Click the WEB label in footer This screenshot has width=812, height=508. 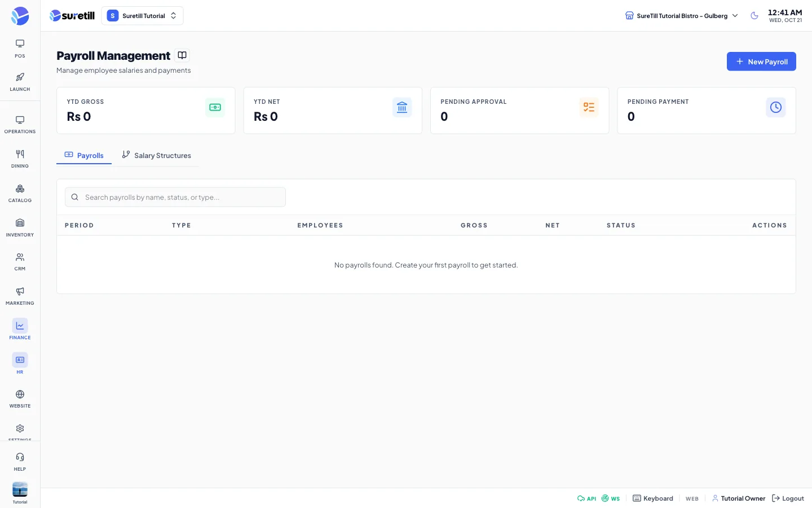click(692, 499)
